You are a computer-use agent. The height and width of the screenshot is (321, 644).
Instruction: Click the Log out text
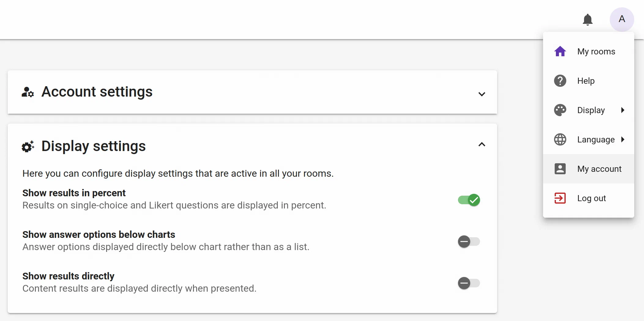pyautogui.click(x=591, y=198)
